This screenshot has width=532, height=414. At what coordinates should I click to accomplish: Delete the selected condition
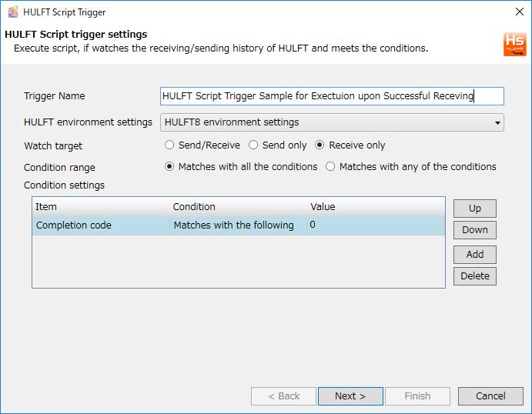[x=475, y=276]
